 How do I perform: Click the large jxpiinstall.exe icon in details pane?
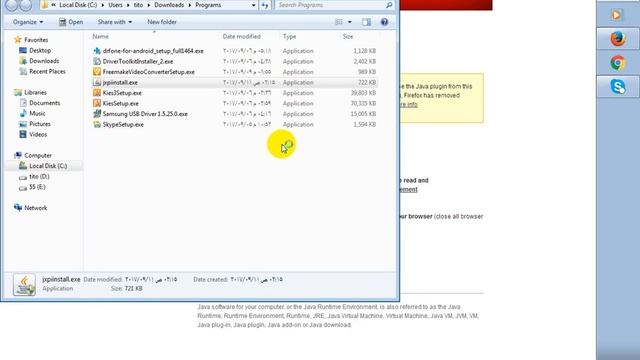coord(24,284)
